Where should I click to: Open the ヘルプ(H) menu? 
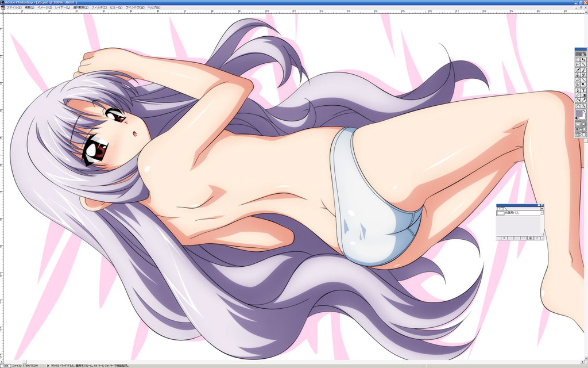(x=154, y=7)
